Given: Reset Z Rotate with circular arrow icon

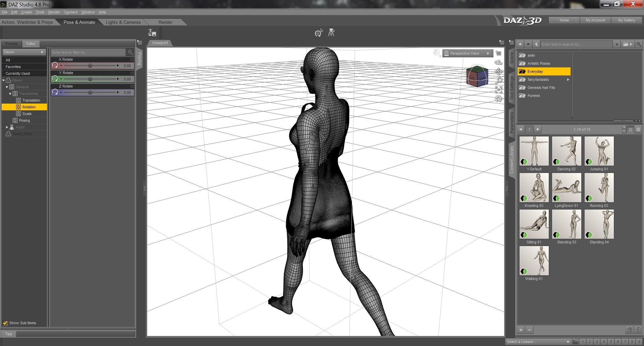Looking at the screenshot, I should [55, 92].
